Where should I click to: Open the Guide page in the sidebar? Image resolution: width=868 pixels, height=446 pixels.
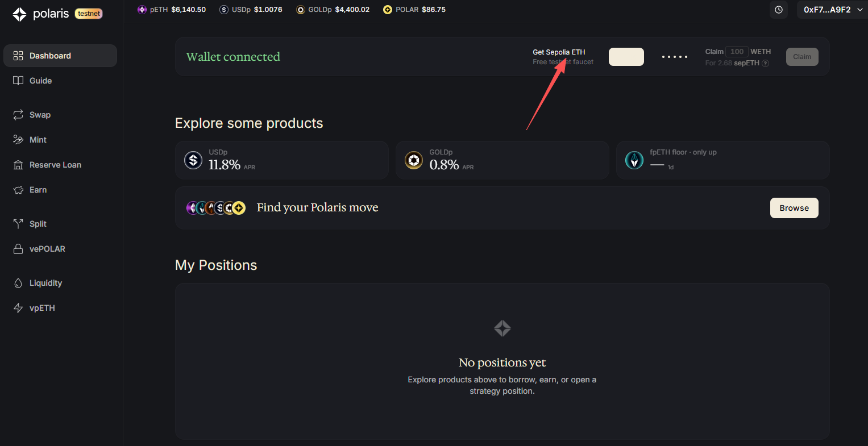(60, 81)
